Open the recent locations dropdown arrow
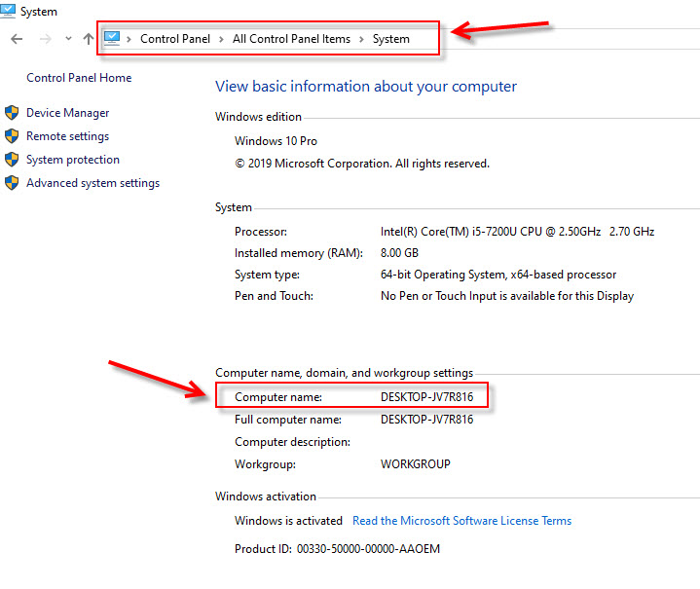The width and height of the screenshot is (700, 589). tap(68, 39)
